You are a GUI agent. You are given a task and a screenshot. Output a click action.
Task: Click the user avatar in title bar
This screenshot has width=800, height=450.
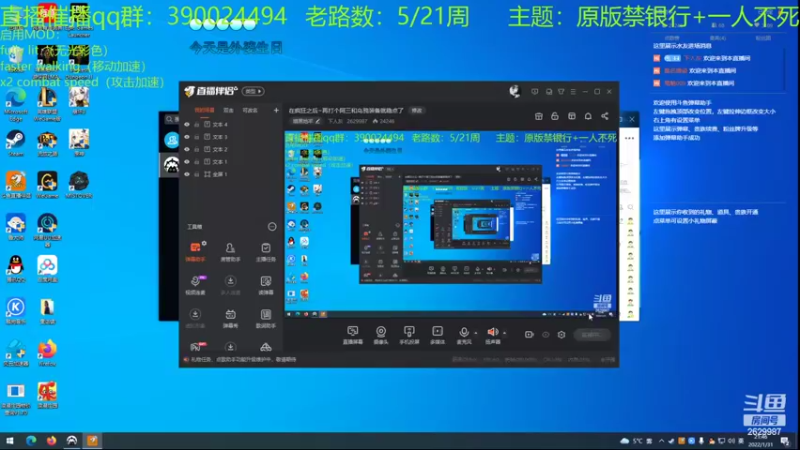514,91
